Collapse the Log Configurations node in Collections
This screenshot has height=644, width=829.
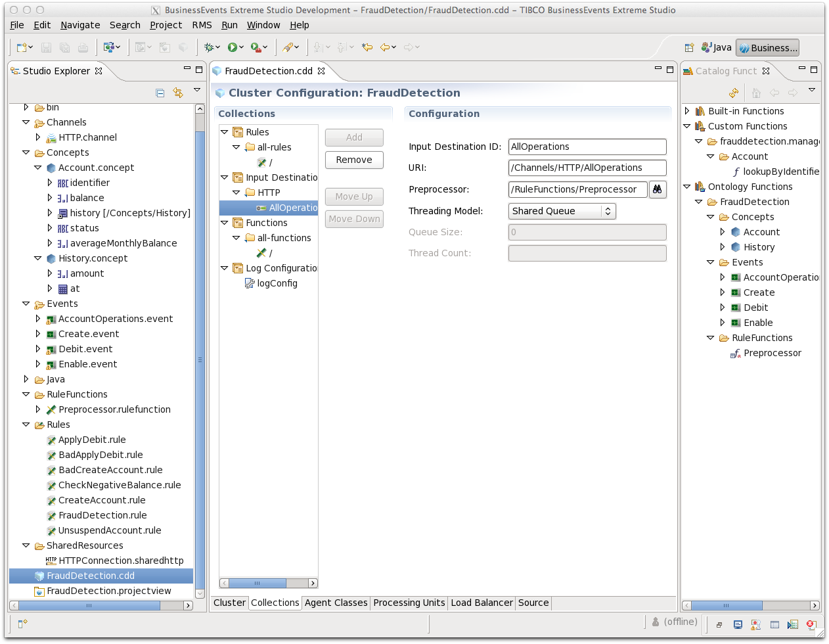tap(224, 268)
